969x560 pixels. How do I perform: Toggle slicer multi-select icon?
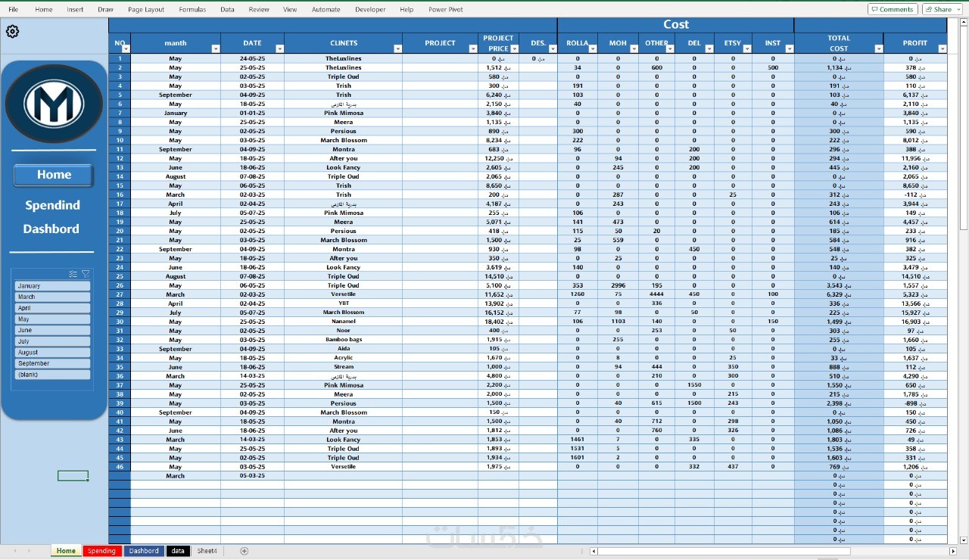(x=73, y=274)
